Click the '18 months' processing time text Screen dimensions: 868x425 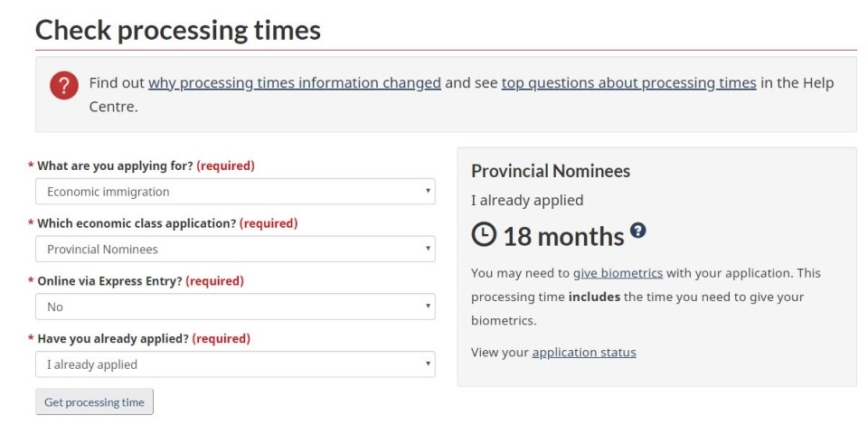[x=563, y=237]
